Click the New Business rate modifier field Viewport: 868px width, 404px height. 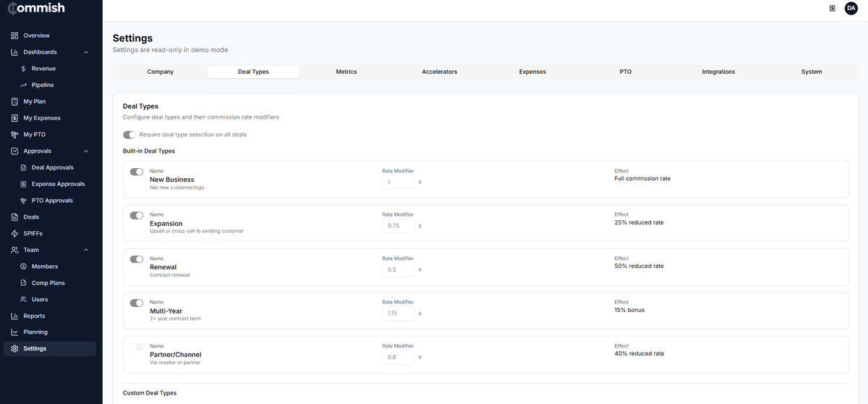399,182
